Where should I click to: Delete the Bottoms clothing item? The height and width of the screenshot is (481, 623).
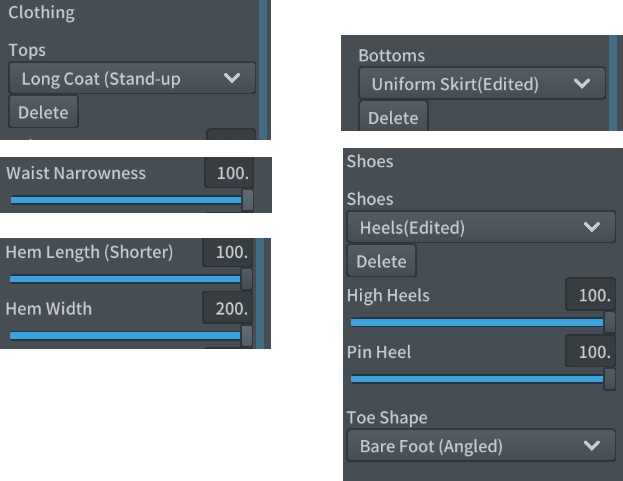coord(392,118)
